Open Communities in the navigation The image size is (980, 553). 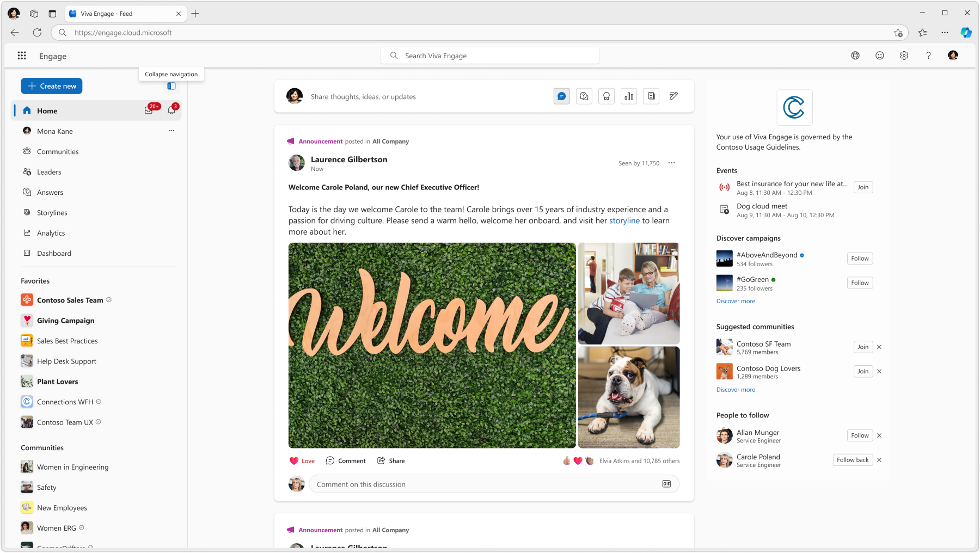(96, 151)
